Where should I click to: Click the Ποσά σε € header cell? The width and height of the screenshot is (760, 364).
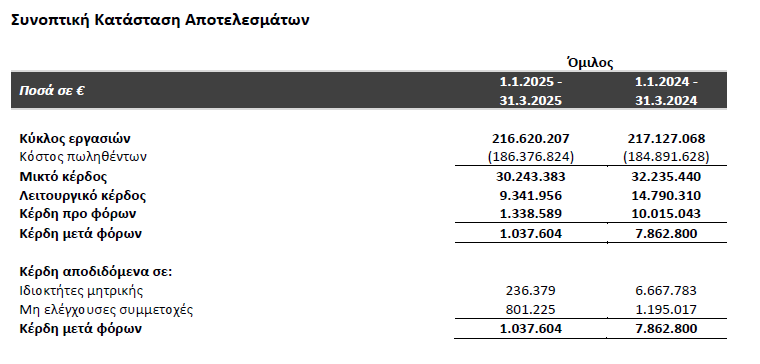pos(52,91)
